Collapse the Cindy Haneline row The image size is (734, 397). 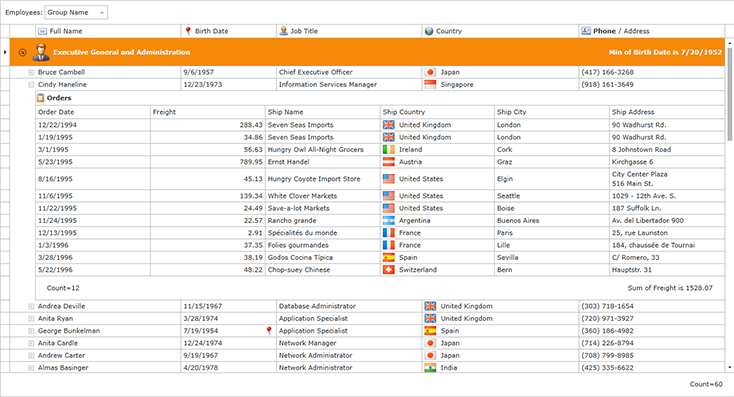click(x=31, y=85)
